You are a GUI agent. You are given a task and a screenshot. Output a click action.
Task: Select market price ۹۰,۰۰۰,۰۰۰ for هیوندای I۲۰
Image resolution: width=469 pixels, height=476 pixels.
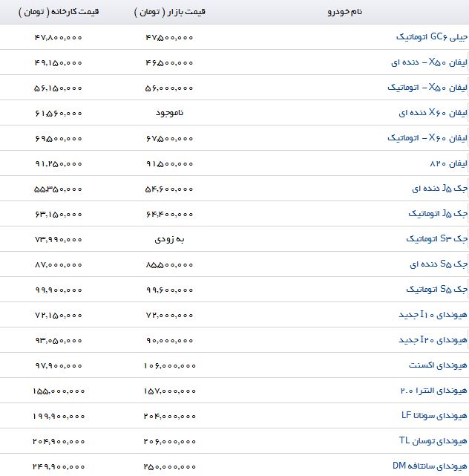pos(169,341)
